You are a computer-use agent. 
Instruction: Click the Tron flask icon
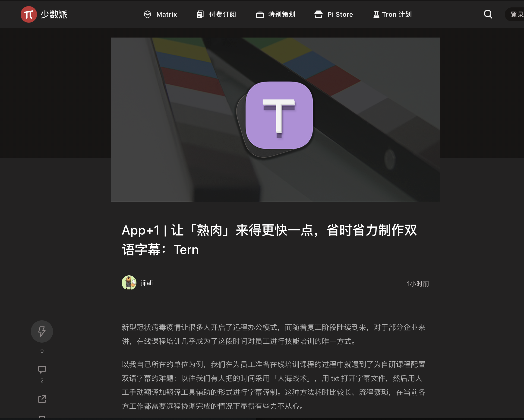point(376,14)
